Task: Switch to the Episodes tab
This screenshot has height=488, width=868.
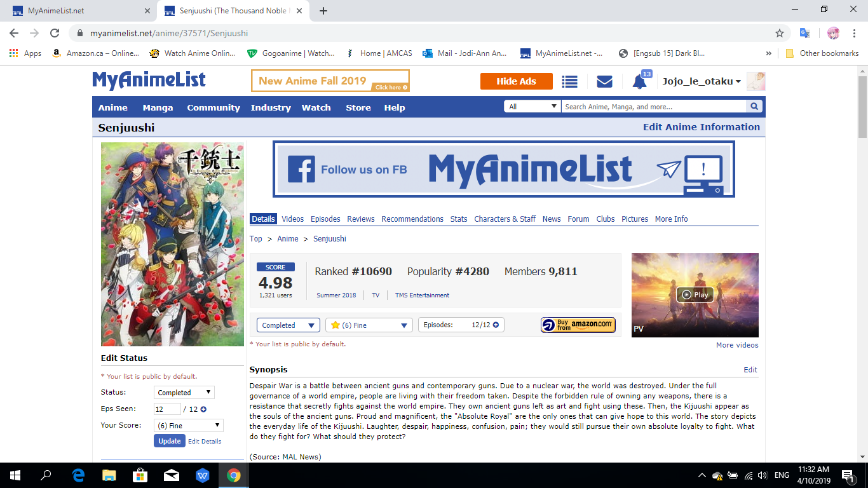Action: click(x=325, y=219)
